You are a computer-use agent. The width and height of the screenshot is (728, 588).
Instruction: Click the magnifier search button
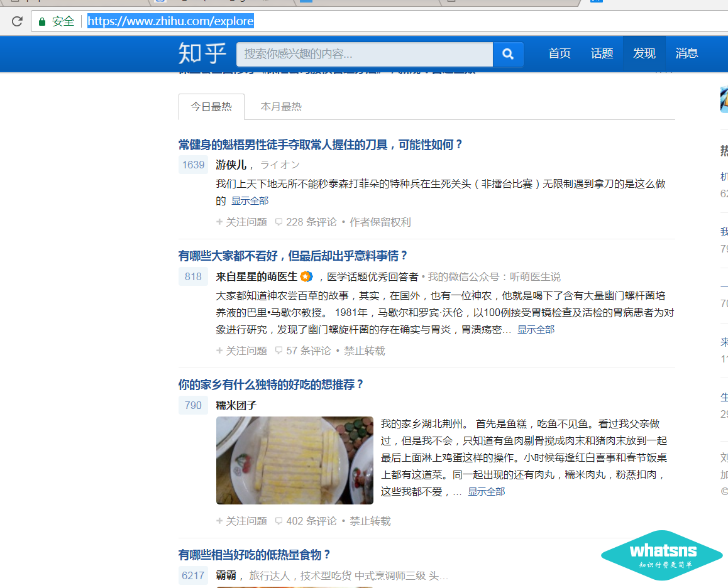click(x=508, y=54)
